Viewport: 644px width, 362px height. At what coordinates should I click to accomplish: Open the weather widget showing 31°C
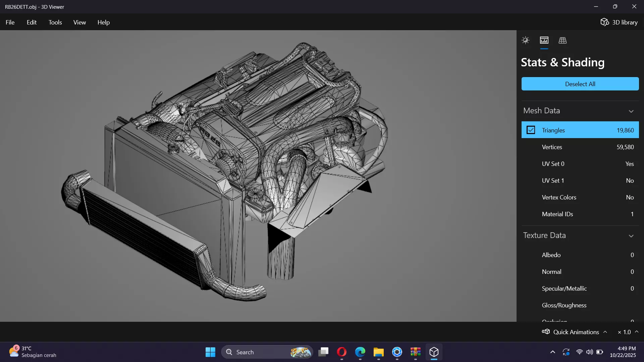point(33,352)
